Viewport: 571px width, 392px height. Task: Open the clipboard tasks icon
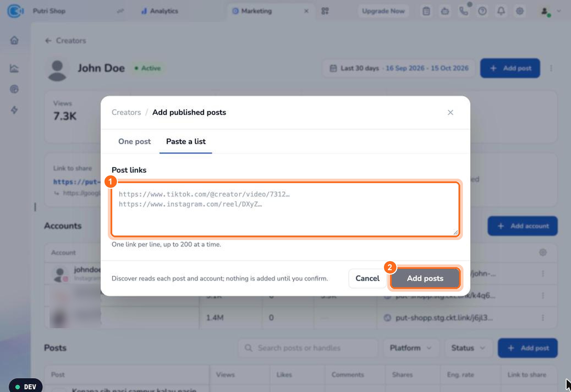point(426,11)
